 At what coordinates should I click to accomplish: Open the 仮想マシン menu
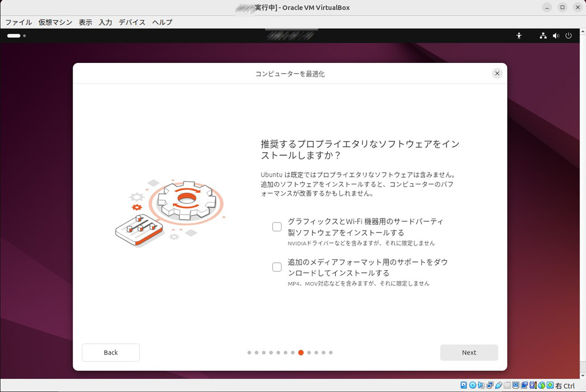56,22
